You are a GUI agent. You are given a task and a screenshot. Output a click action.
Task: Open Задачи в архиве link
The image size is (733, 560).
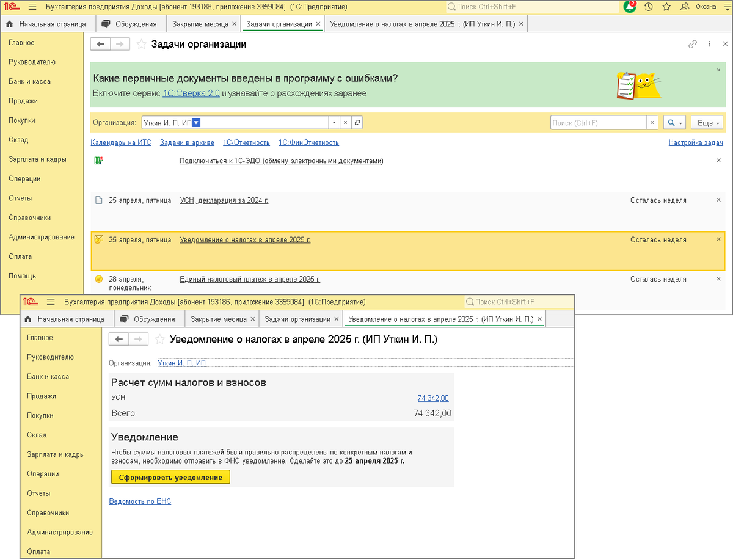[187, 142]
